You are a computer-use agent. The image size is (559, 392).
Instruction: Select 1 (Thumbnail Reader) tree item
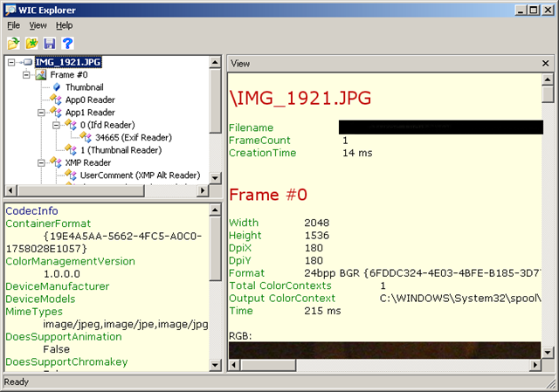[x=121, y=150]
